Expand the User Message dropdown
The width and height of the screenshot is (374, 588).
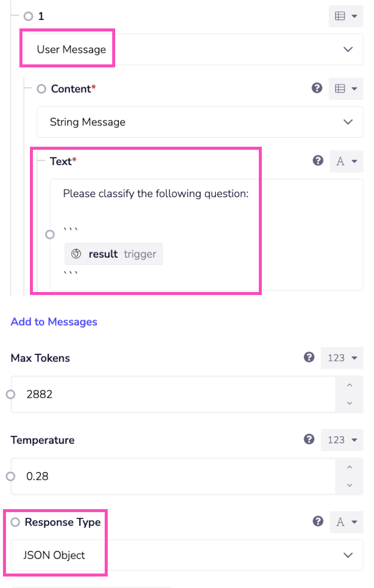click(x=348, y=49)
